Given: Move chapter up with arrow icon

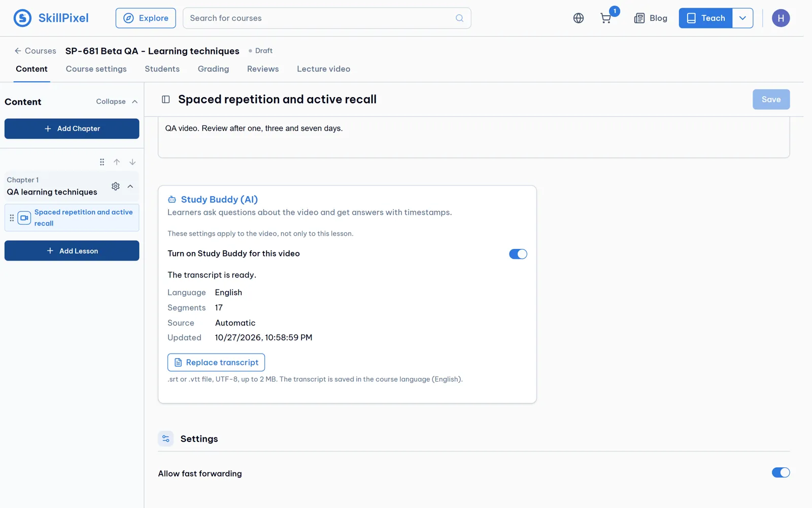Looking at the screenshot, I should click(117, 162).
